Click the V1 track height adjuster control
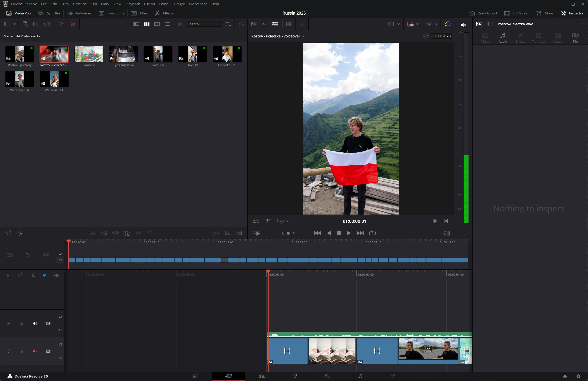 (x=8, y=351)
